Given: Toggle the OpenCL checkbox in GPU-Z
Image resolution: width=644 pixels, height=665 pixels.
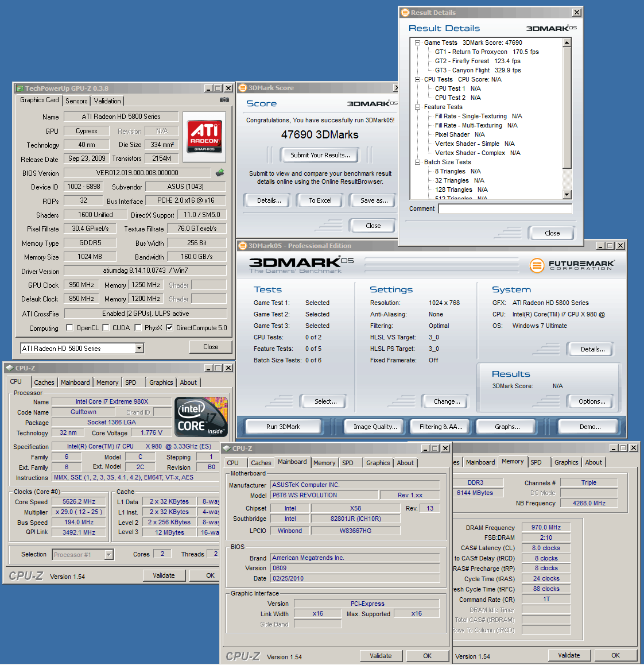Looking at the screenshot, I should [69, 327].
